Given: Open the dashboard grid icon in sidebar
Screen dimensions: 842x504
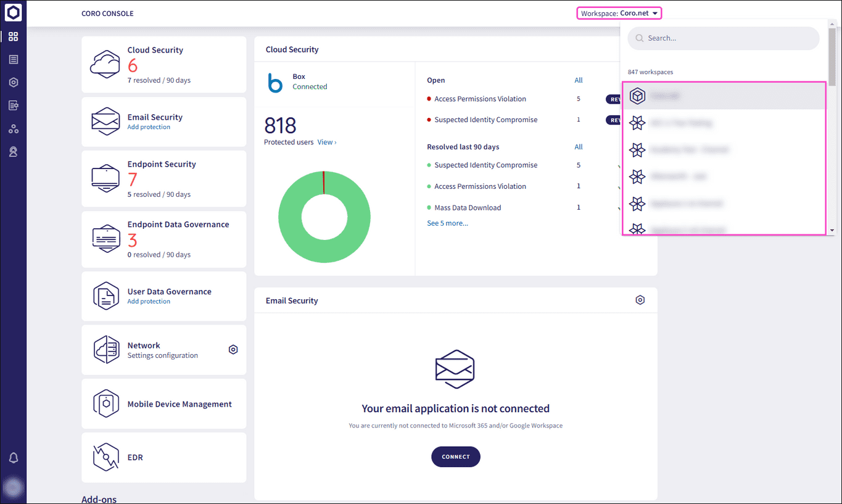Looking at the screenshot, I should click(x=13, y=36).
